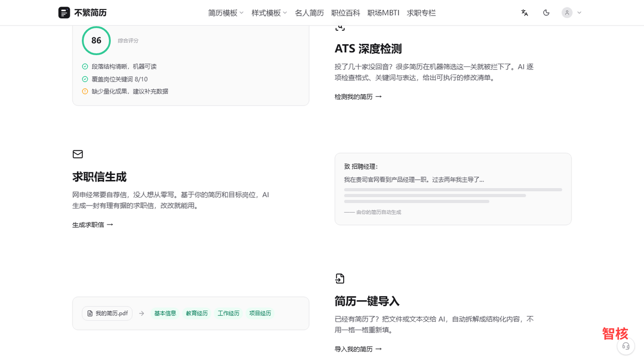Click the 检测我的简历 link
Screen dimensions: 644x364
[x=358, y=97]
